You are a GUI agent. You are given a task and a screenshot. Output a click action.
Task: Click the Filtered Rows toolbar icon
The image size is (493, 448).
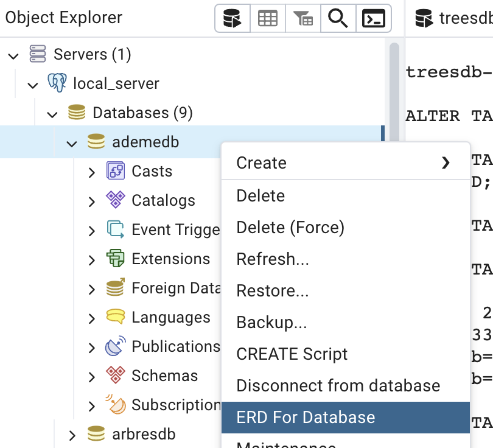(303, 19)
